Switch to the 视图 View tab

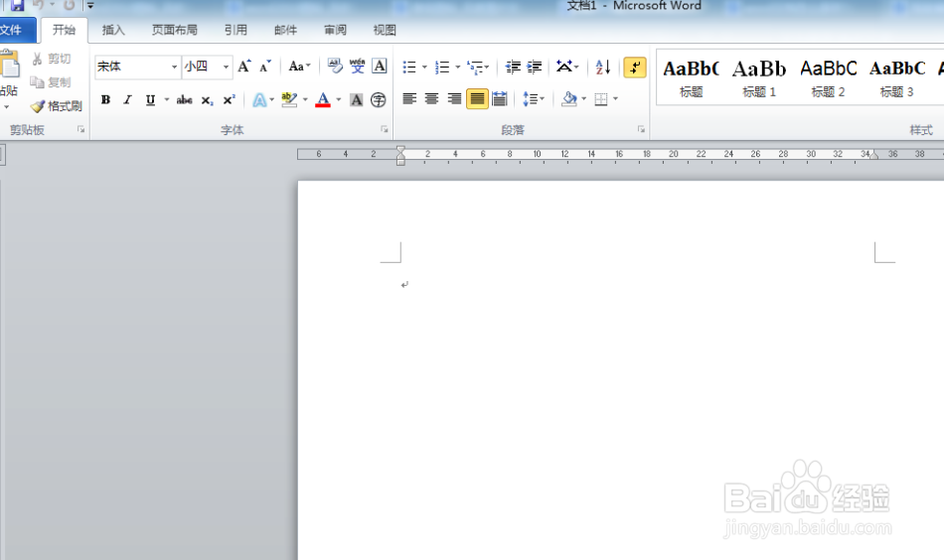tap(385, 30)
